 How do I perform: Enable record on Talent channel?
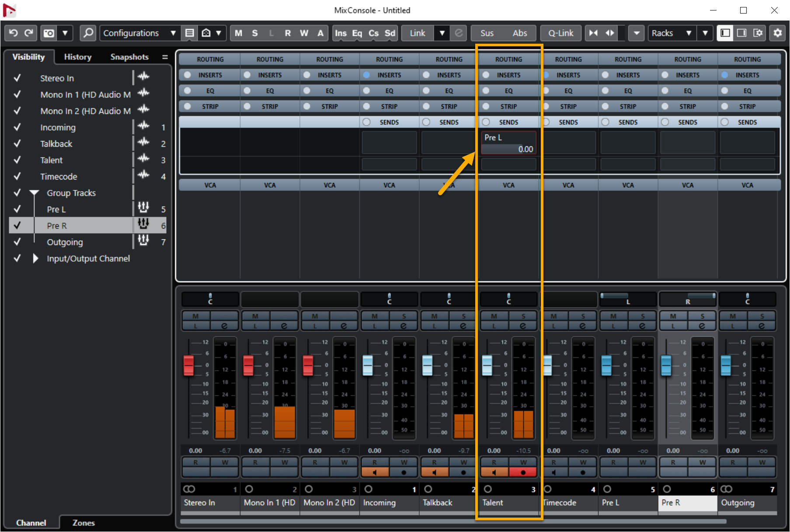pyautogui.click(x=523, y=472)
